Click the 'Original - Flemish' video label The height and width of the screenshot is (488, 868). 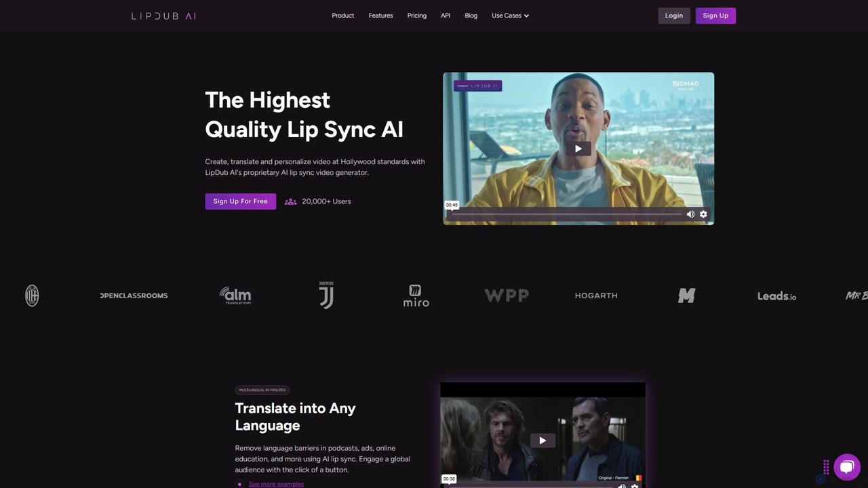tap(614, 478)
